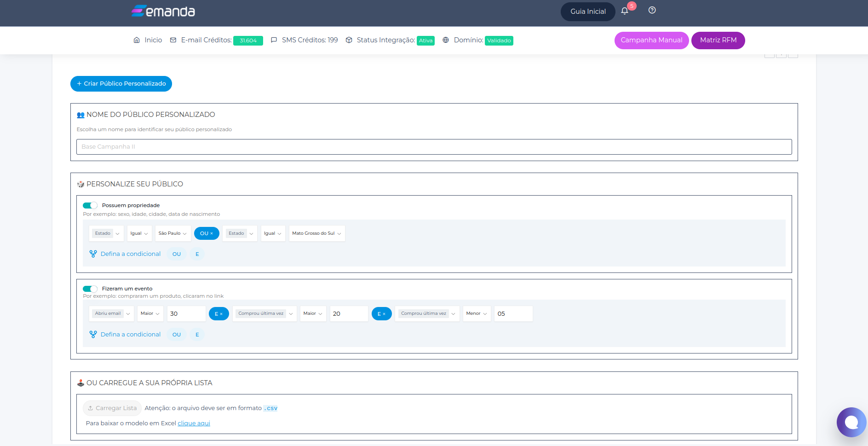The width and height of the screenshot is (868, 446).
Task: Add E condition under Fizeram um evento
Action: click(197, 335)
